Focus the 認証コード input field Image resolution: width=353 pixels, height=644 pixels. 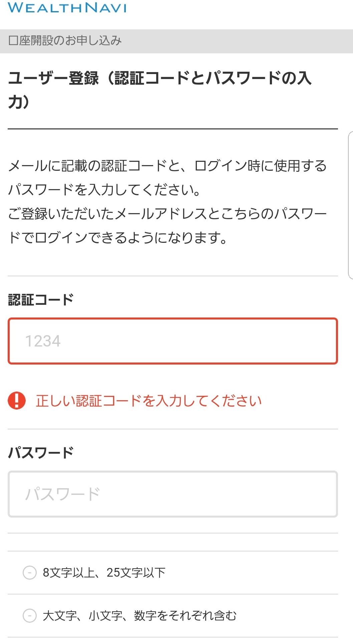pyautogui.click(x=173, y=341)
